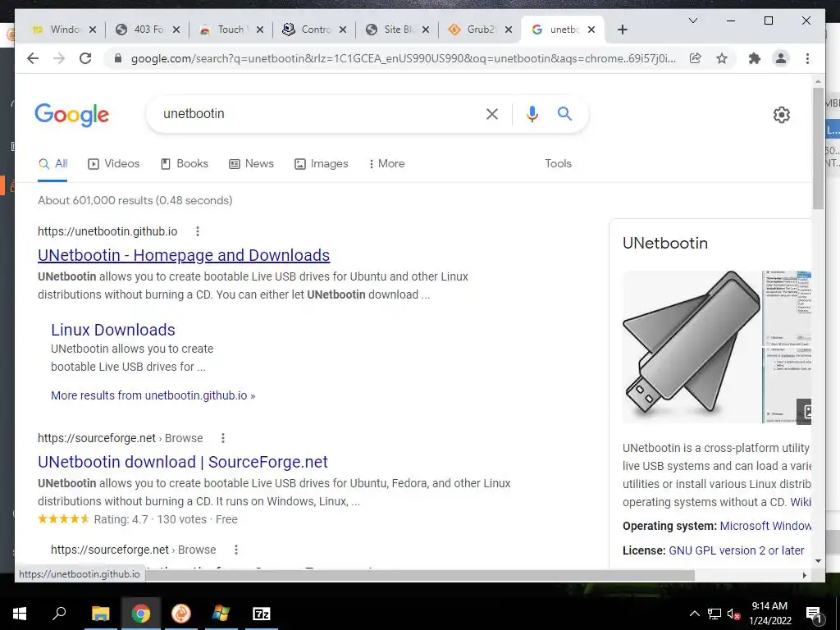Open GNU GPL version 2 license link
The image size is (840, 630).
pos(736,550)
